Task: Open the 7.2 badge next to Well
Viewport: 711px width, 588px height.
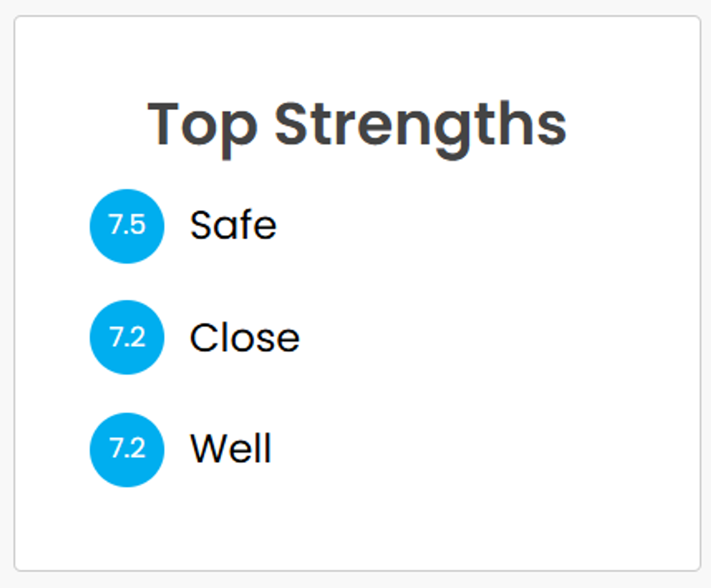Action: tap(127, 449)
